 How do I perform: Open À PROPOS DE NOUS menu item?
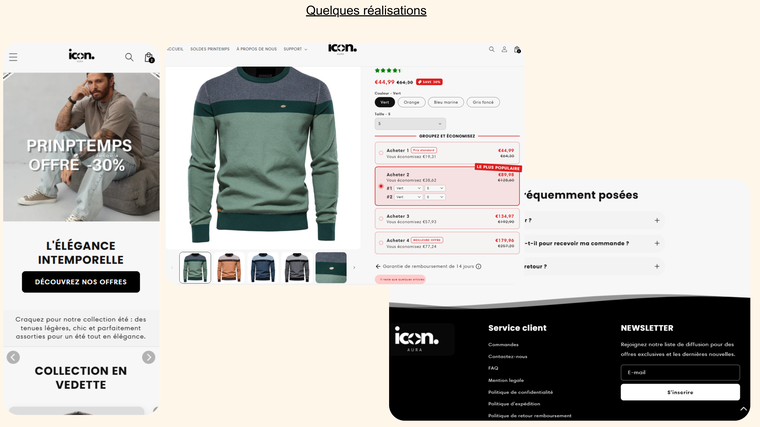pos(256,49)
